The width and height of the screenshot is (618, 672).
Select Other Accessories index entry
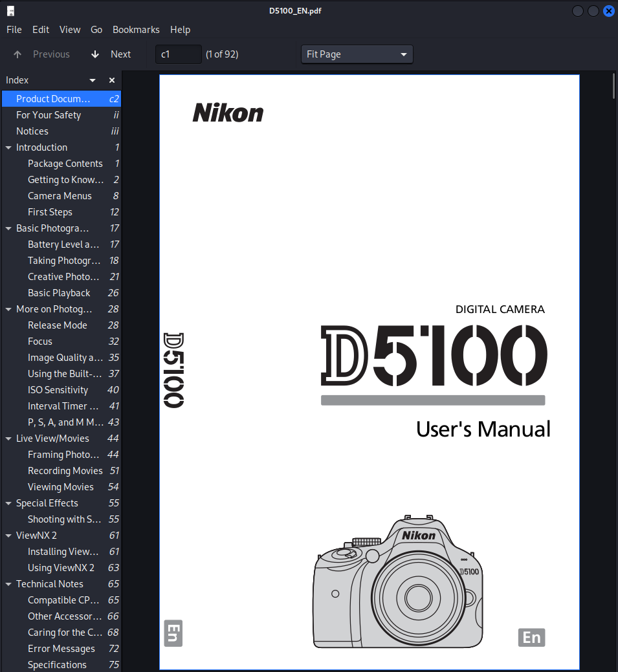click(61, 616)
